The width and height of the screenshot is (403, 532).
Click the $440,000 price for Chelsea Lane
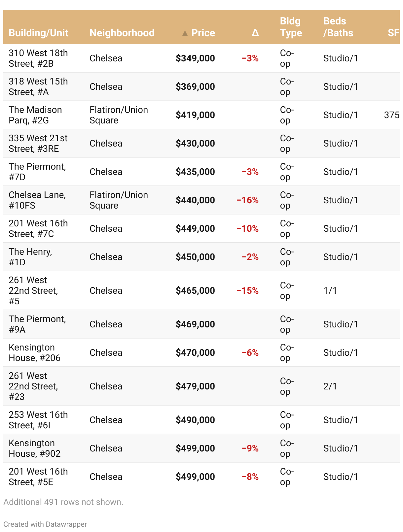tap(195, 200)
